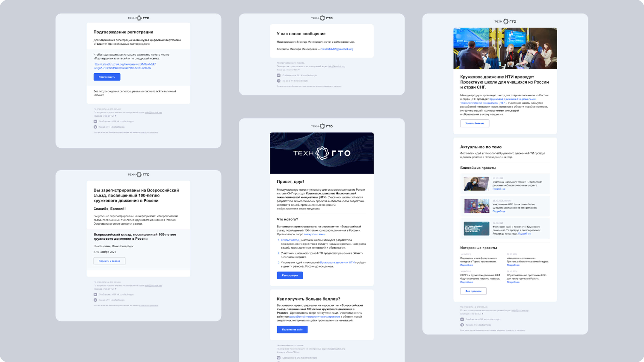Image resolution: width=644 pixels, height=362 pixels.
Task: Click VK icon in registration confirmation email footer
Action: point(95,121)
